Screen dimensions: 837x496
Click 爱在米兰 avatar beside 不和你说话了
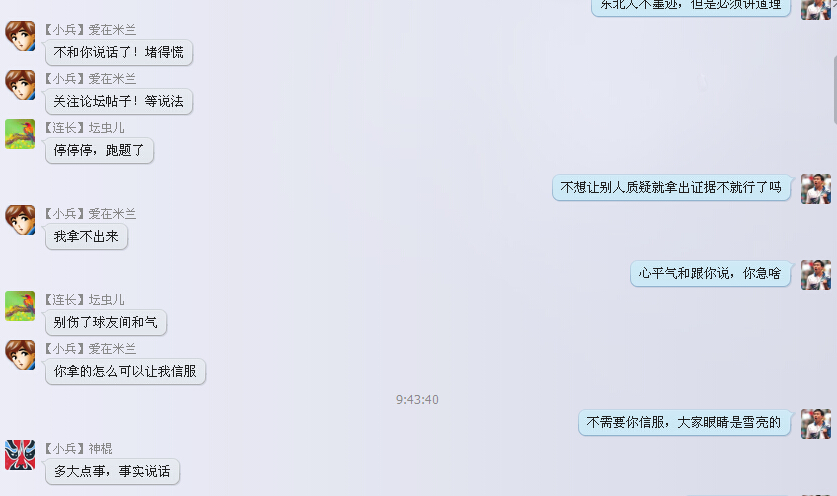[x=20, y=36]
